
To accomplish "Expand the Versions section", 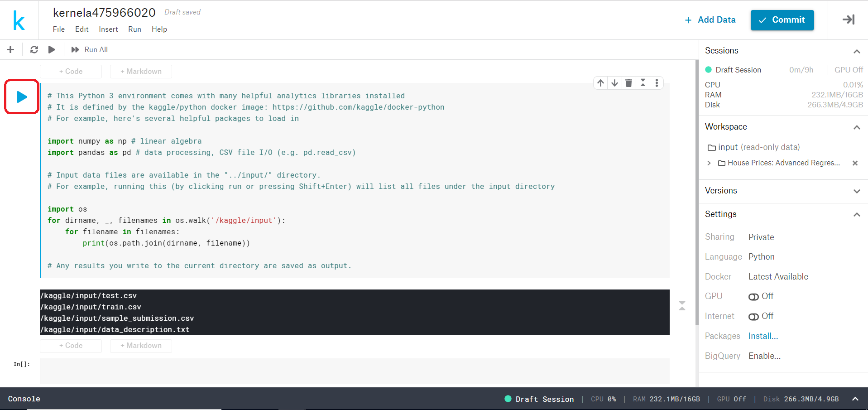I will point(857,191).
